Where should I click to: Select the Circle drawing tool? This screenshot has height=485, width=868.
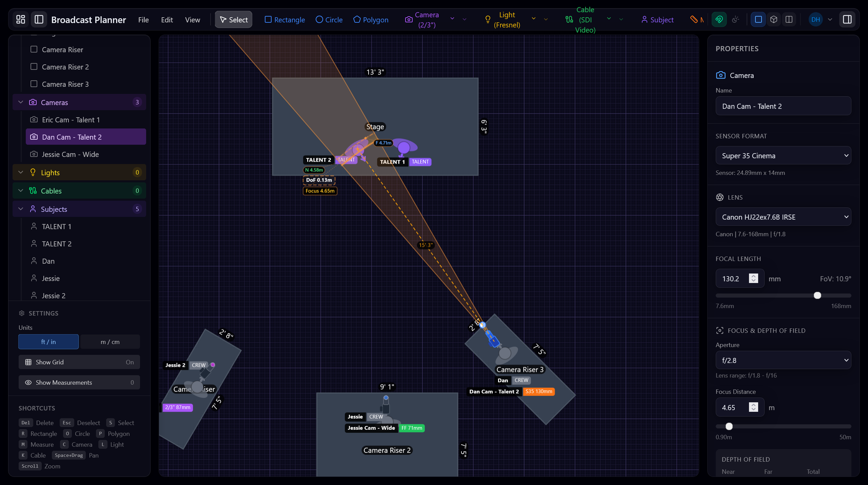click(329, 19)
